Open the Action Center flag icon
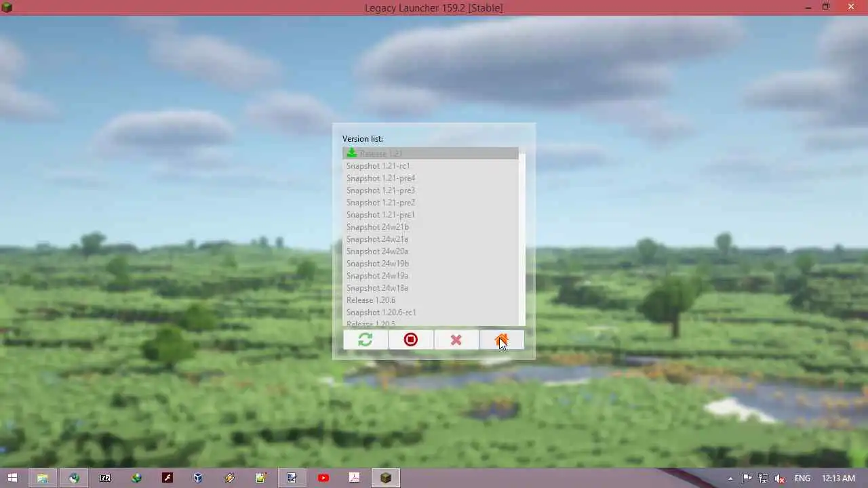The height and width of the screenshot is (488, 868). pyautogui.click(x=749, y=479)
